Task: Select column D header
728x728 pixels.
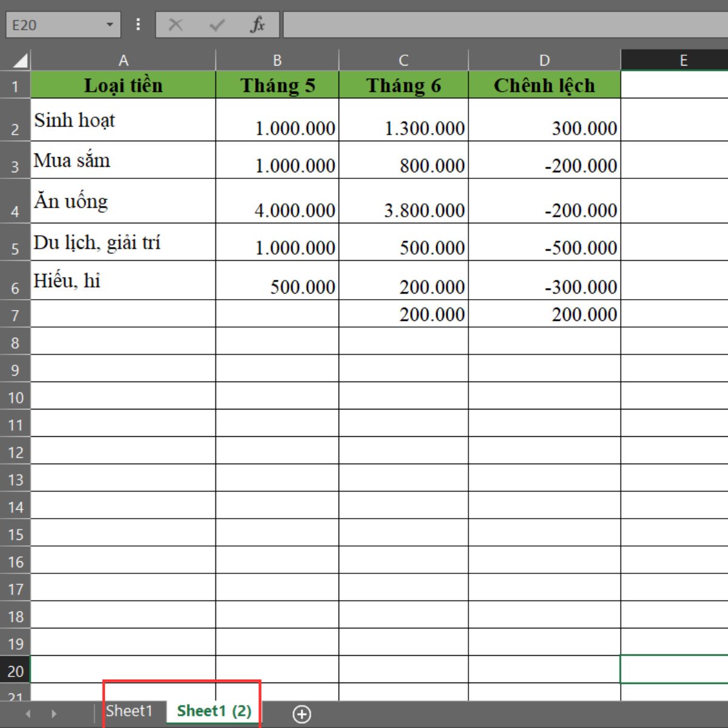Action: [544, 59]
